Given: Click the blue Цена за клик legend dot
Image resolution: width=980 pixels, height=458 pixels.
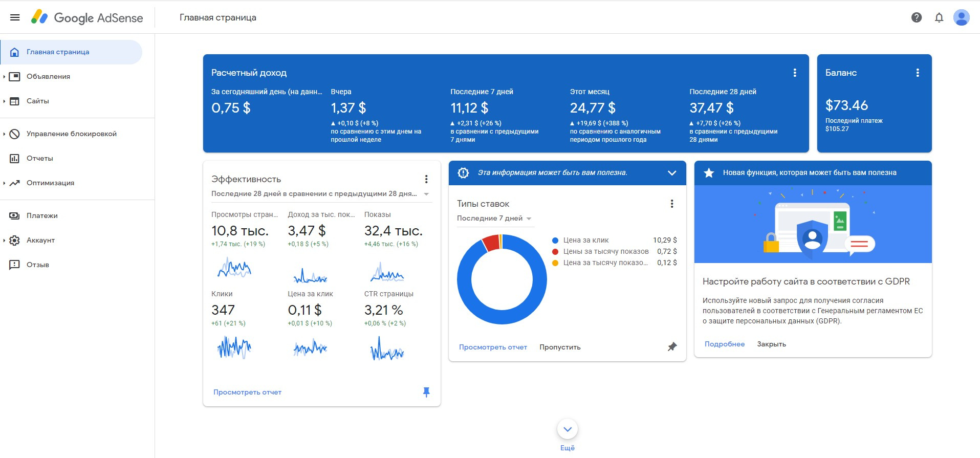Looking at the screenshot, I should click(x=555, y=240).
